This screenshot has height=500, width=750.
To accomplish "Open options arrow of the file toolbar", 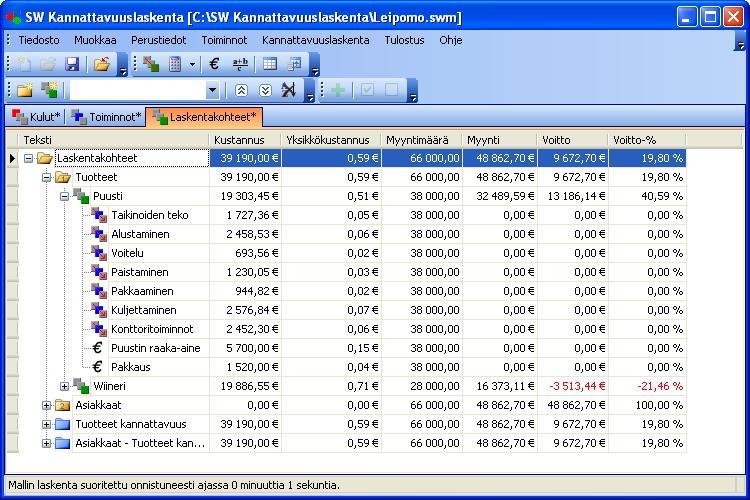I will pyautogui.click(x=122, y=65).
